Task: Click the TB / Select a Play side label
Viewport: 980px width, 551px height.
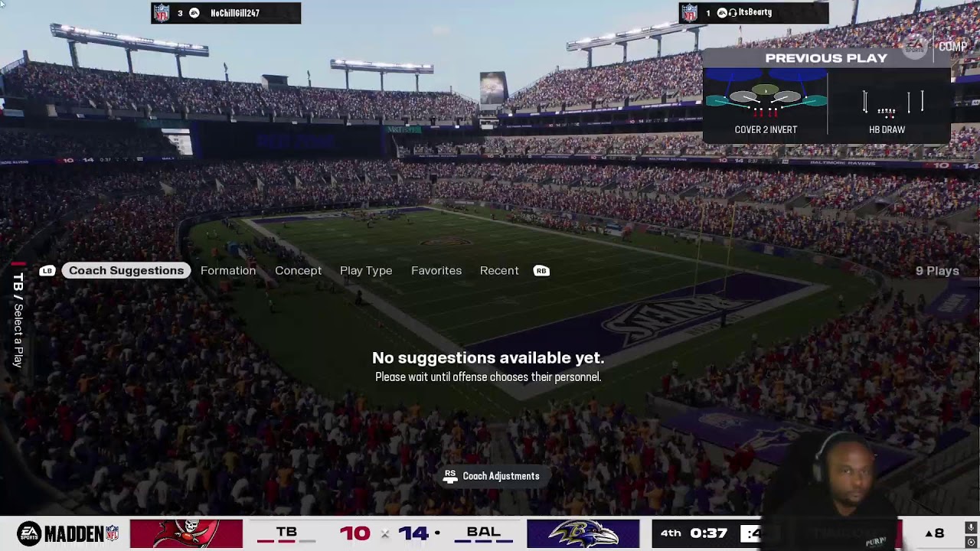Action: click(x=18, y=320)
